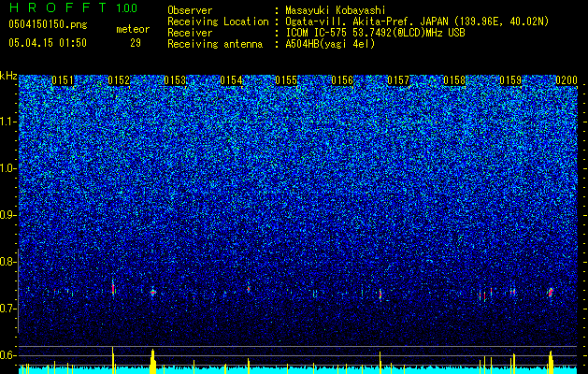Click the yellow 'meteor' label
Viewport: 588px width, 374px height.
tap(133, 29)
